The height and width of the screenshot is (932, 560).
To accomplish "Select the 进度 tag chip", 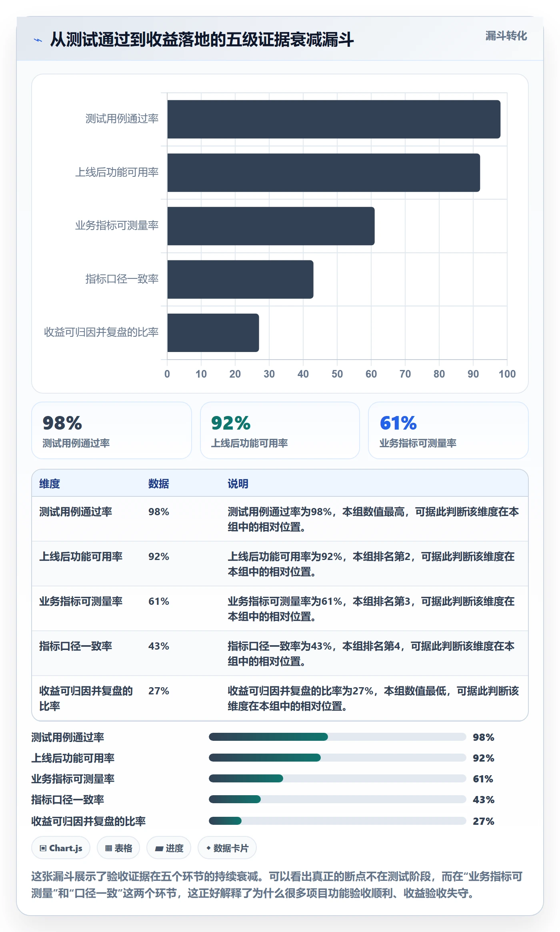I will [x=169, y=848].
